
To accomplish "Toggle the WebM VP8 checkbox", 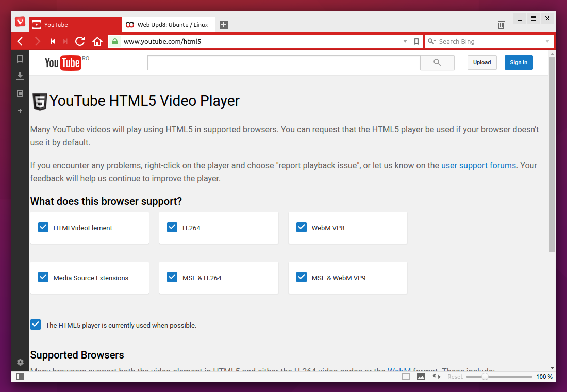I will (302, 227).
